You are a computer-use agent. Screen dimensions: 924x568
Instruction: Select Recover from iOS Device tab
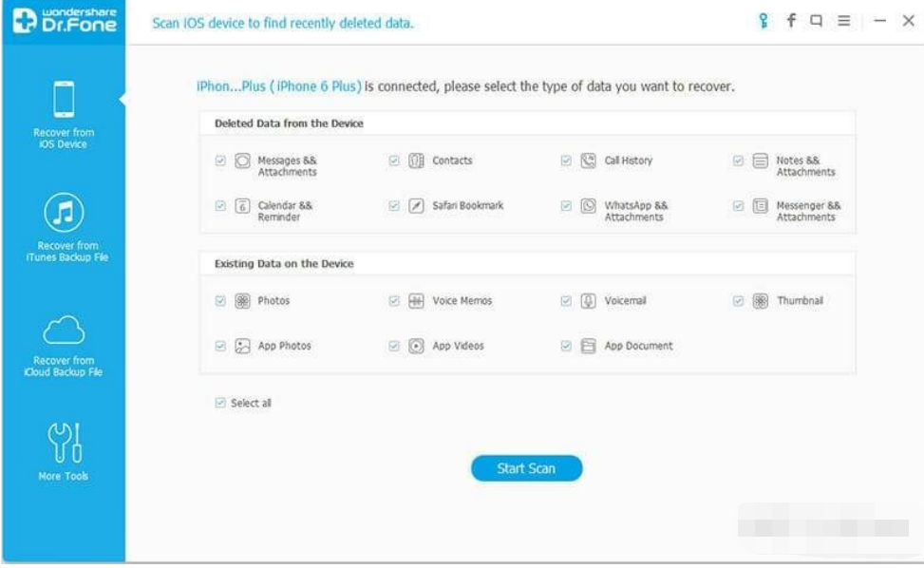point(64,115)
